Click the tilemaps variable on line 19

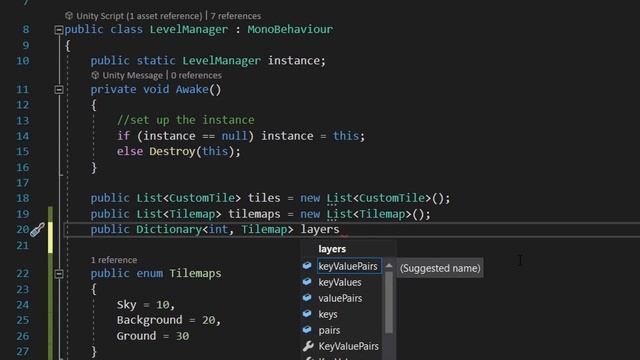pyautogui.click(x=254, y=214)
